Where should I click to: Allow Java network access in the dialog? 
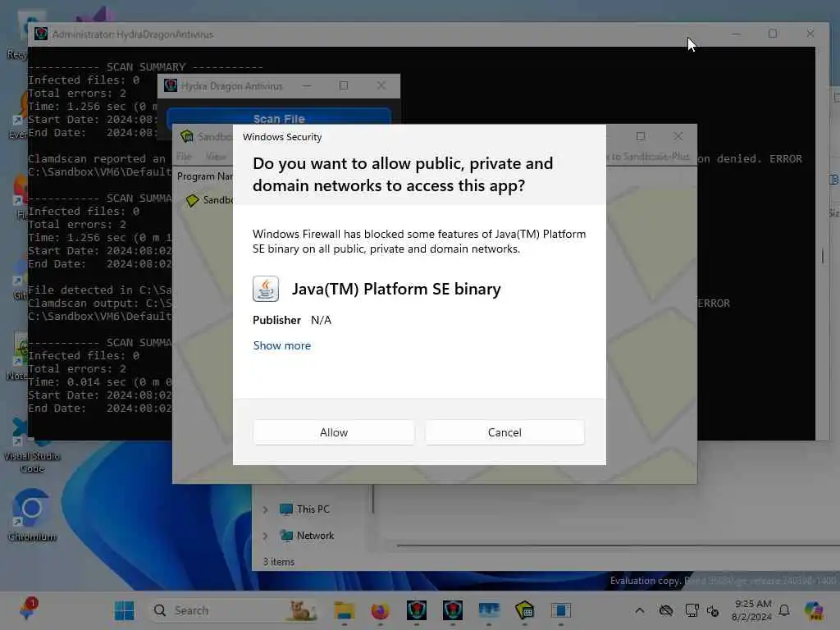[333, 432]
